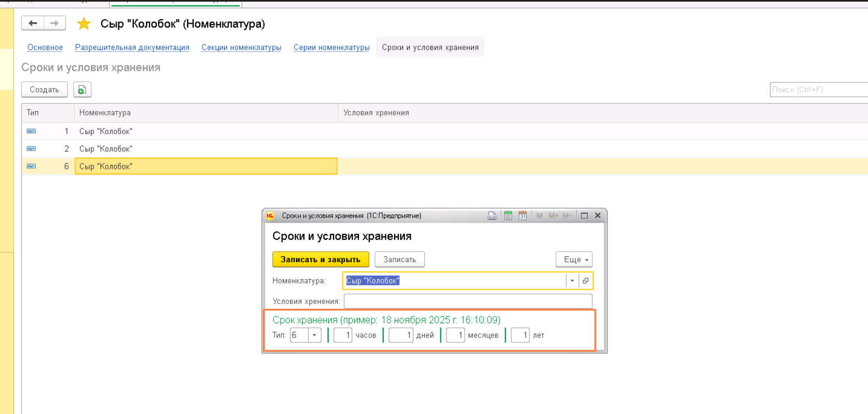Click the copy-record icon next to Создать
Screen dimensions: 868x414
point(82,90)
